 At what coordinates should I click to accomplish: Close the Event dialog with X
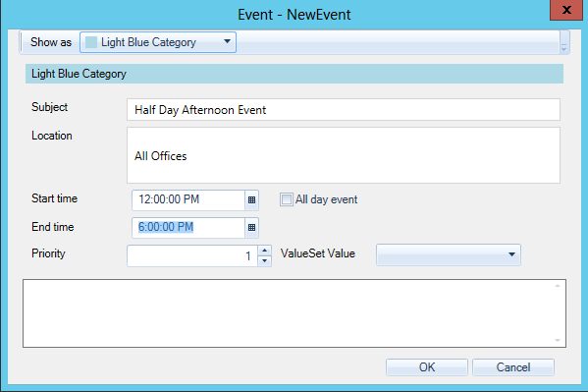pyautogui.click(x=566, y=10)
